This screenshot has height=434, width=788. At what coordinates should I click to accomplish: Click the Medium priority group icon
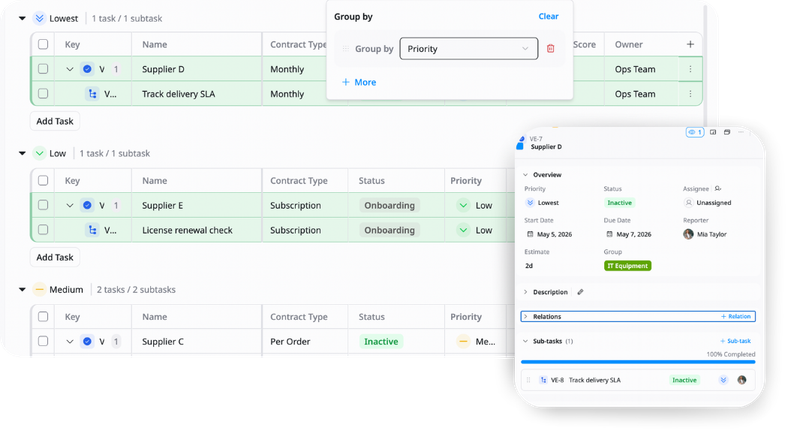(39, 289)
